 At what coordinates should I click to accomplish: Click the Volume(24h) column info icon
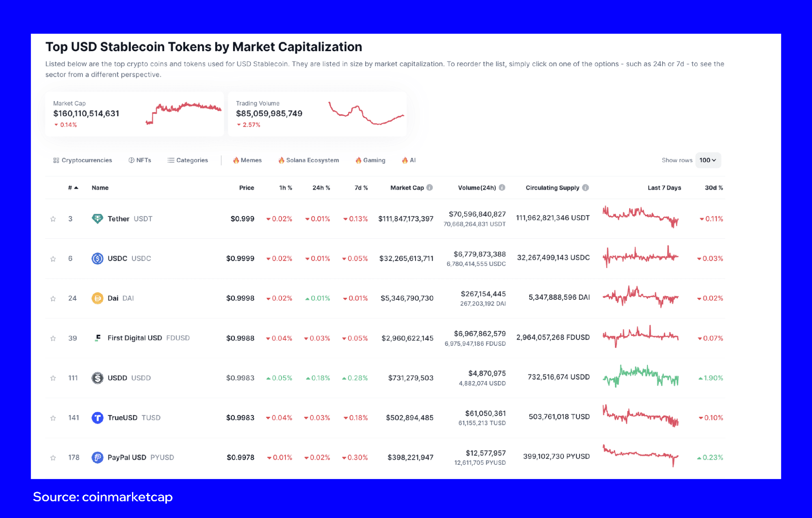click(502, 188)
